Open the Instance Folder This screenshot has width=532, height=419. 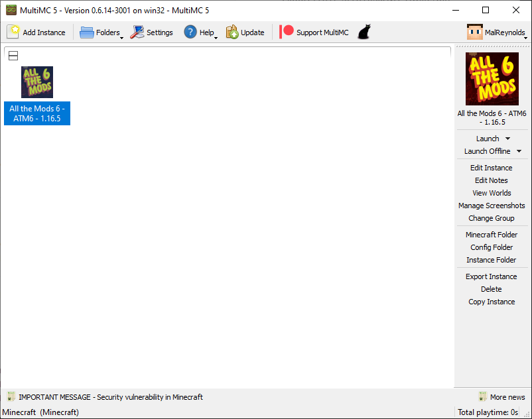click(x=492, y=260)
